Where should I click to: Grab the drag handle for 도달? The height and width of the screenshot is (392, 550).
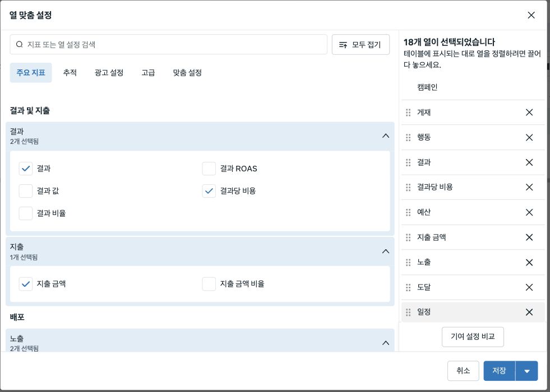click(x=408, y=287)
